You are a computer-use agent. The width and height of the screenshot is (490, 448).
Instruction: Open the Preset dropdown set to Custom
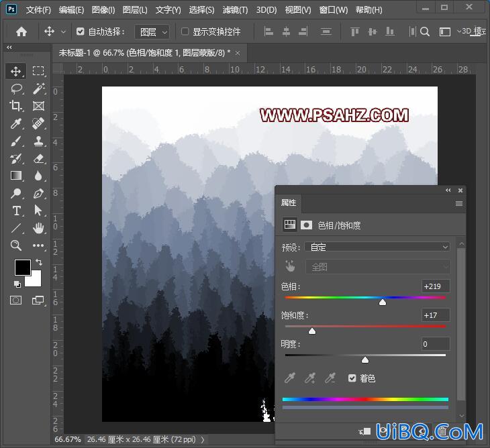(x=377, y=247)
